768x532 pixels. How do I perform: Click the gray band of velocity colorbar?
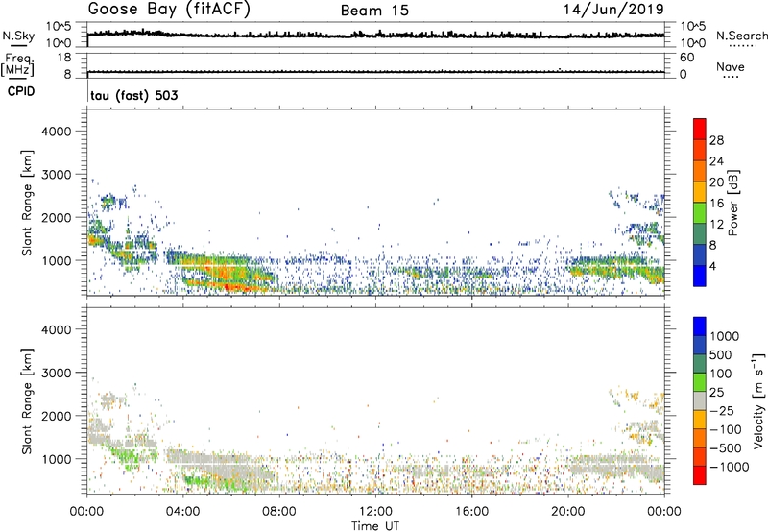[700, 400]
